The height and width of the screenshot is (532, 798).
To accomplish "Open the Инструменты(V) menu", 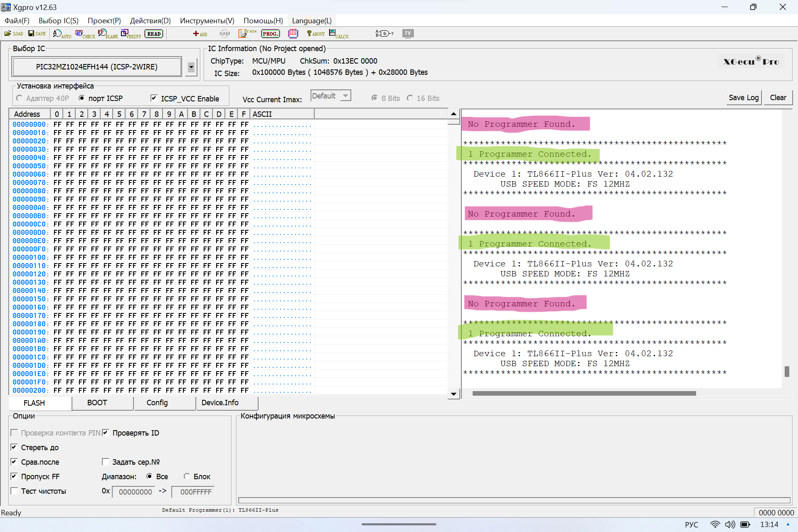I will (x=207, y=21).
